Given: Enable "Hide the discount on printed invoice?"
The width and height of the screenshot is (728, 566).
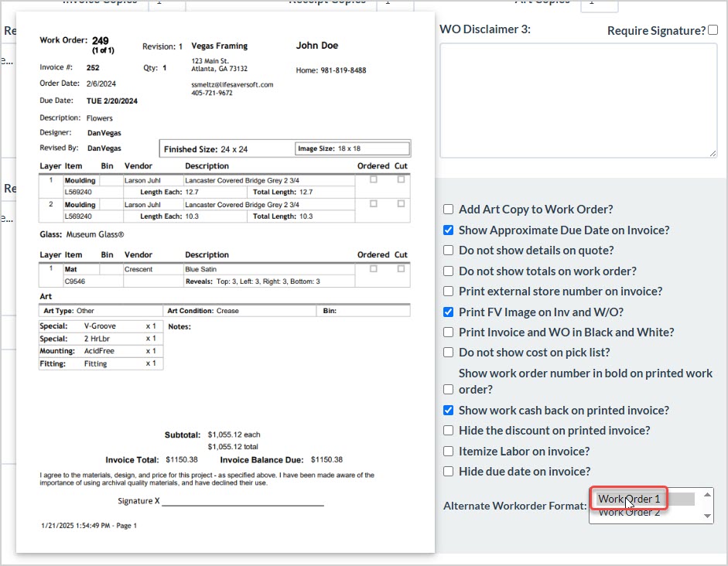Looking at the screenshot, I should click(x=448, y=431).
